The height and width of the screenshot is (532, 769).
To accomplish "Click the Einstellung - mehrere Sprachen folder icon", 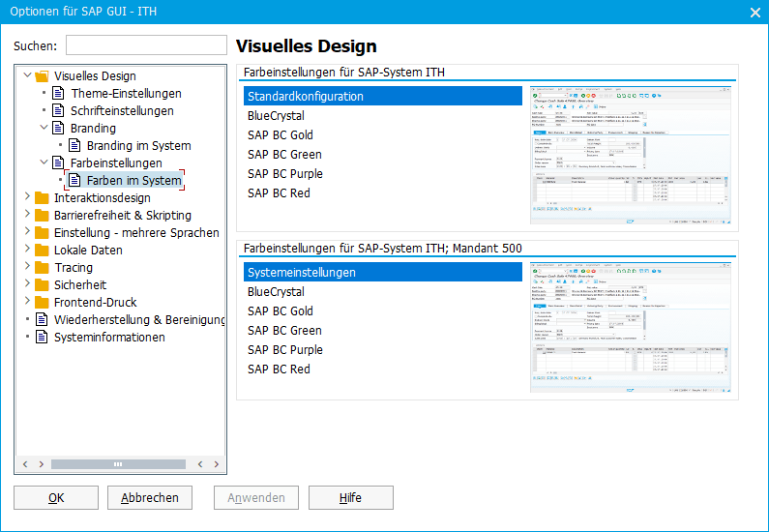I will tap(43, 233).
